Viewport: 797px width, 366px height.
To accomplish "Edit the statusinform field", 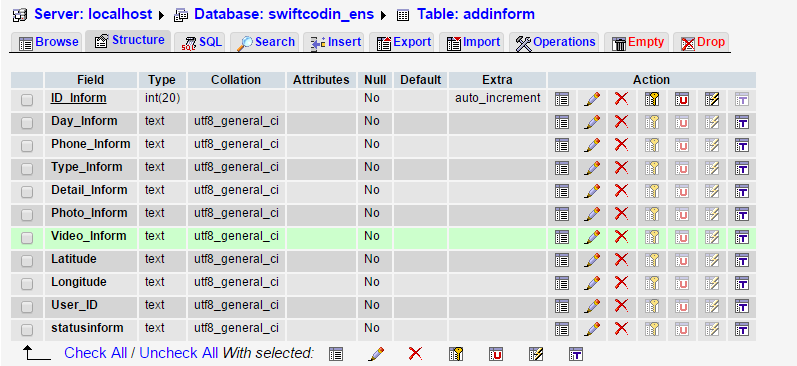I will pos(591,328).
